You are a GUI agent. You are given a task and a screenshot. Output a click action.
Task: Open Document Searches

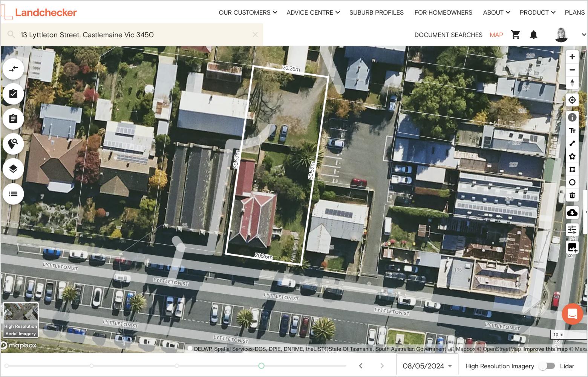pyautogui.click(x=449, y=35)
